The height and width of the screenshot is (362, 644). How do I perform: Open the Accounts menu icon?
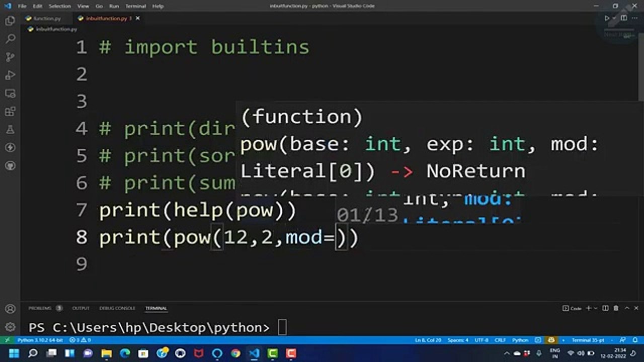(x=10, y=309)
